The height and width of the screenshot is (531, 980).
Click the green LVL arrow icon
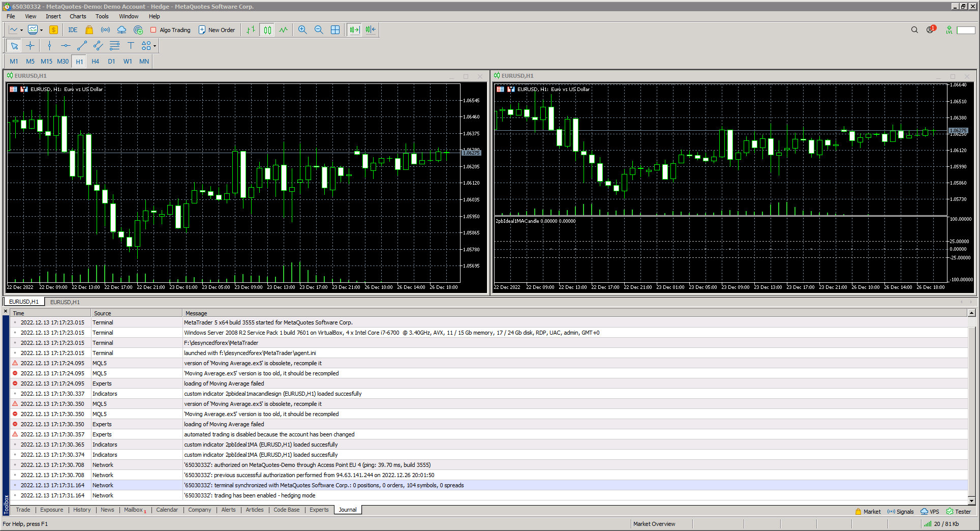[x=949, y=30]
